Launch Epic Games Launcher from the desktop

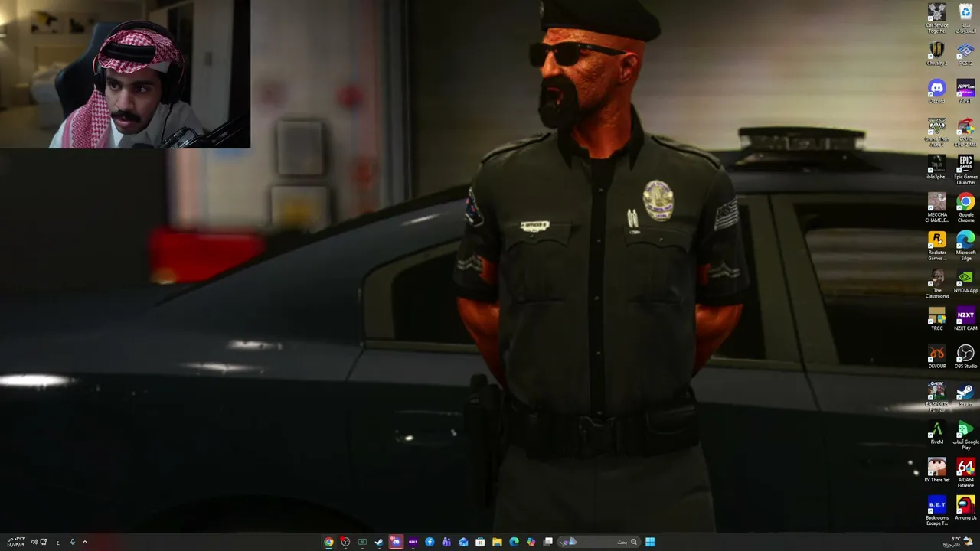(x=965, y=170)
